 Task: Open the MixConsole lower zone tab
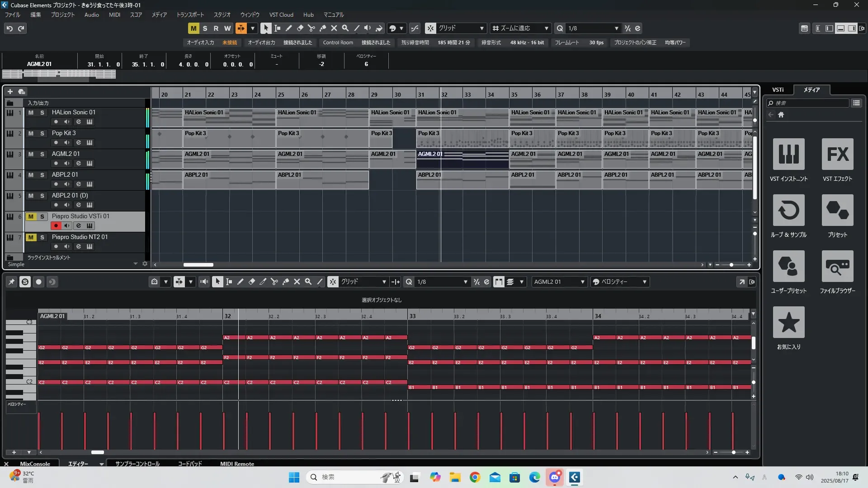click(x=35, y=464)
